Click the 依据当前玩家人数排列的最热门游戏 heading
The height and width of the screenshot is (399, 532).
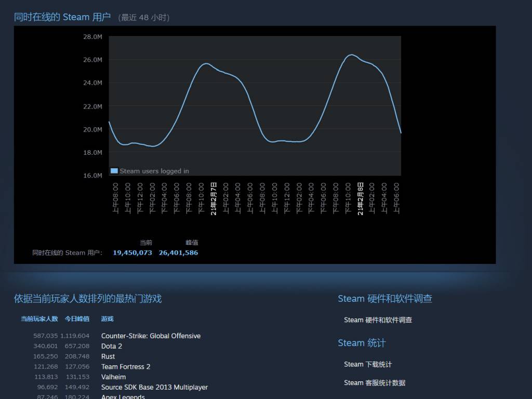(x=87, y=299)
